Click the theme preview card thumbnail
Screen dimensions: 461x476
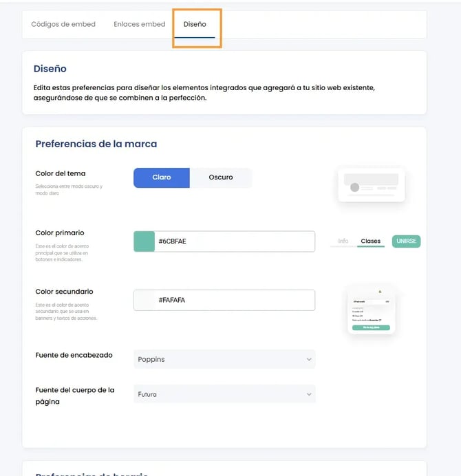tap(372, 184)
